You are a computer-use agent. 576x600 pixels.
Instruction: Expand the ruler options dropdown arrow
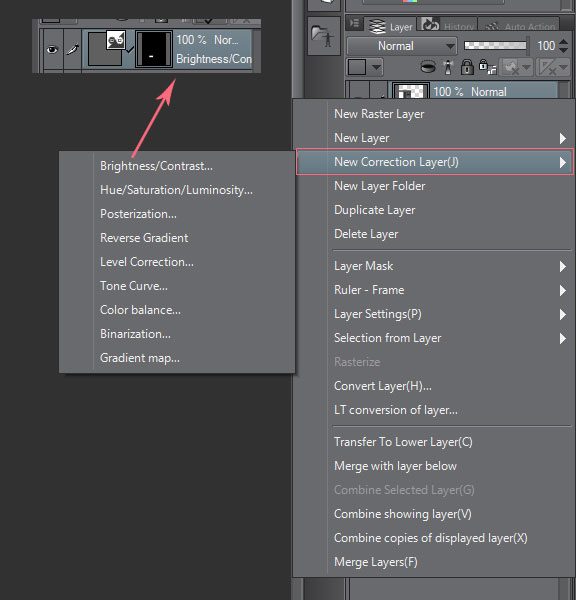[563, 68]
